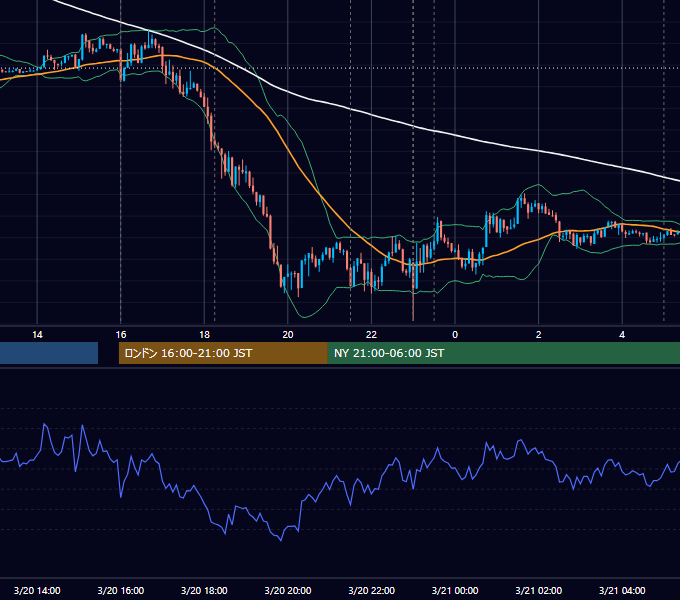
Task: Click the 4 hour axis label
Action: click(x=622, y=335)
